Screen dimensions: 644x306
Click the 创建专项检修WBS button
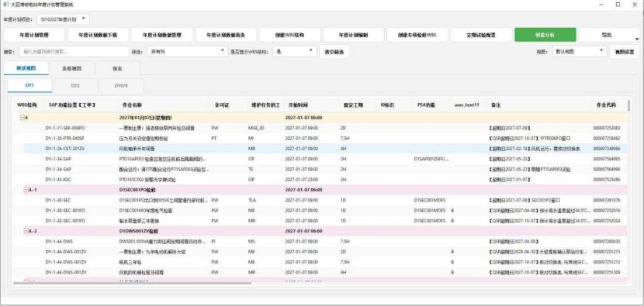coord(417,35)
